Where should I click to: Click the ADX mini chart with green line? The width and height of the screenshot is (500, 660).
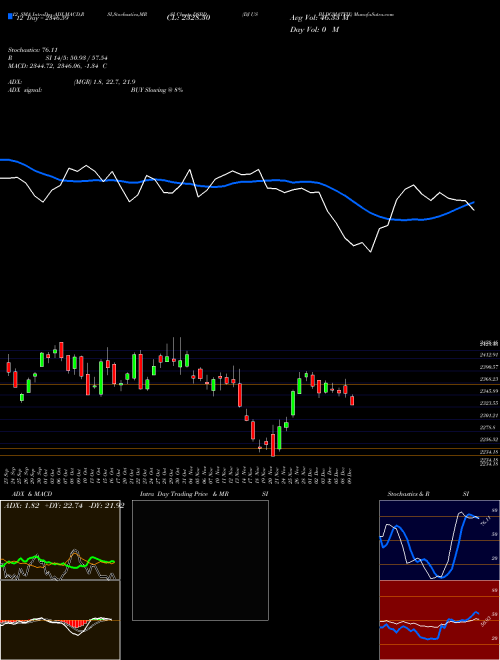[x=60, y=540]
